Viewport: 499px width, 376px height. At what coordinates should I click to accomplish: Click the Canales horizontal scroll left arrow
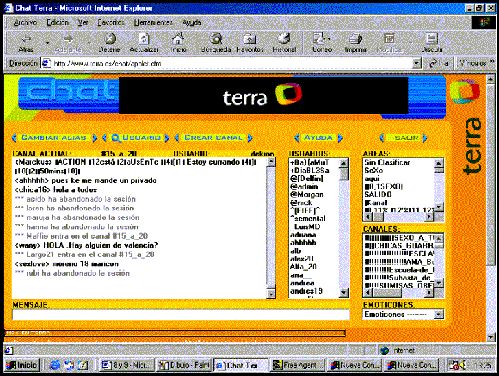click(x=368, y=292)
